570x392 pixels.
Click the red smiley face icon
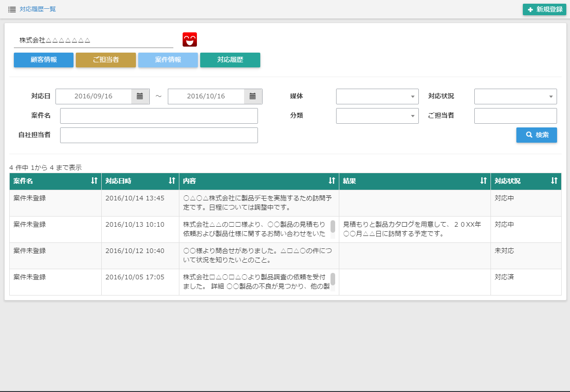[x=190, y=40]
